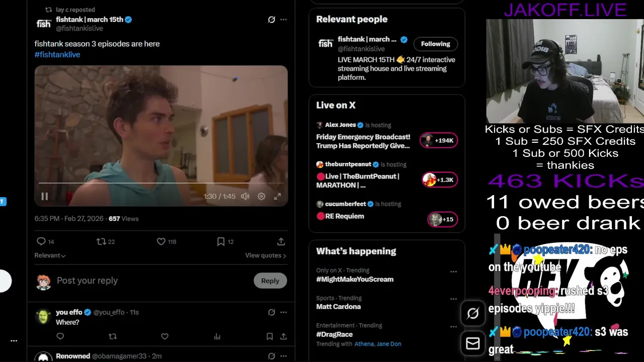
Task: Click the video progress bar
Action: (x=161, y=183)
